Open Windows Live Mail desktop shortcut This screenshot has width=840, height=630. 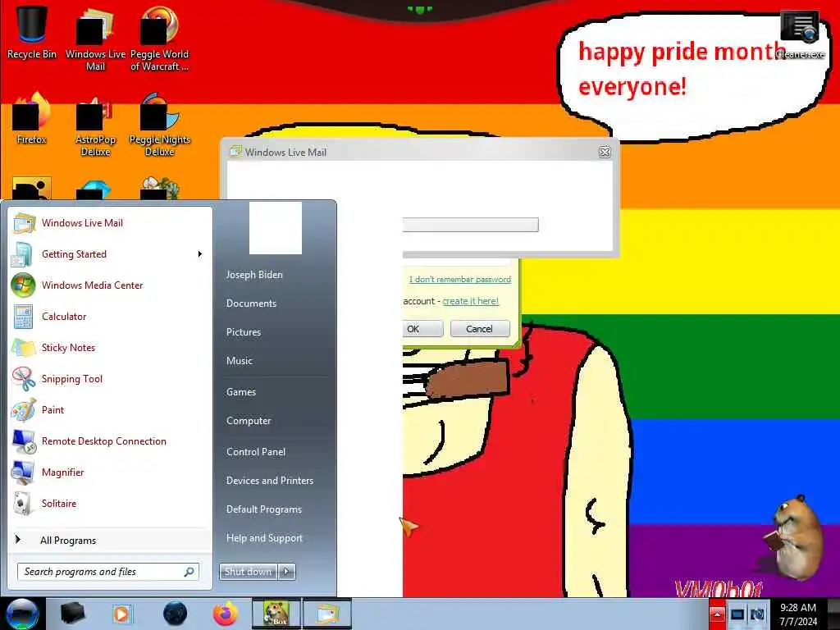(x=95, y=39)
